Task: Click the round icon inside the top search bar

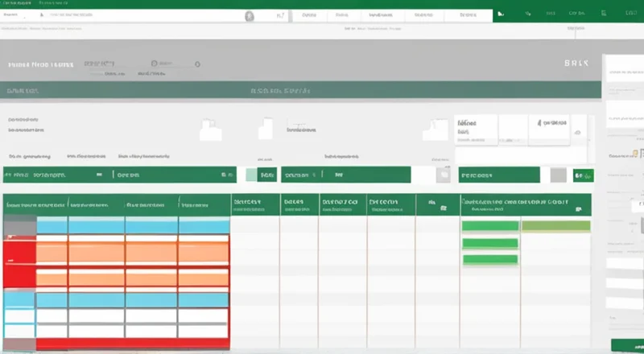Action: coord(250,15)
